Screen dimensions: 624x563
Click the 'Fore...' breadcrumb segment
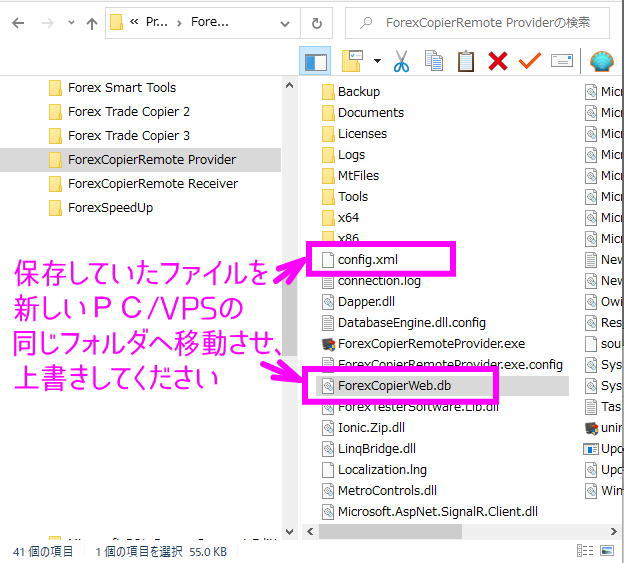(210, 22)
